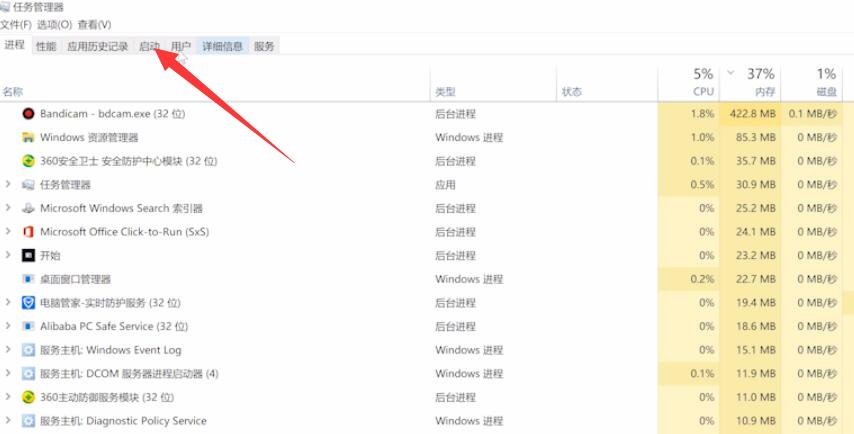The image size is (854, 434).
Task: Click the DCOM 服务器进程启动器 gear icon
Action: click(28, 374)
